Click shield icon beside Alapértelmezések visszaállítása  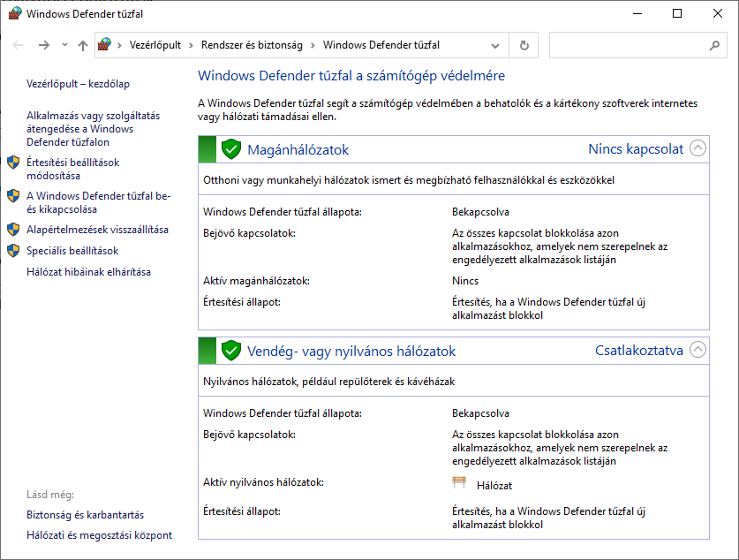click(13, 230)
